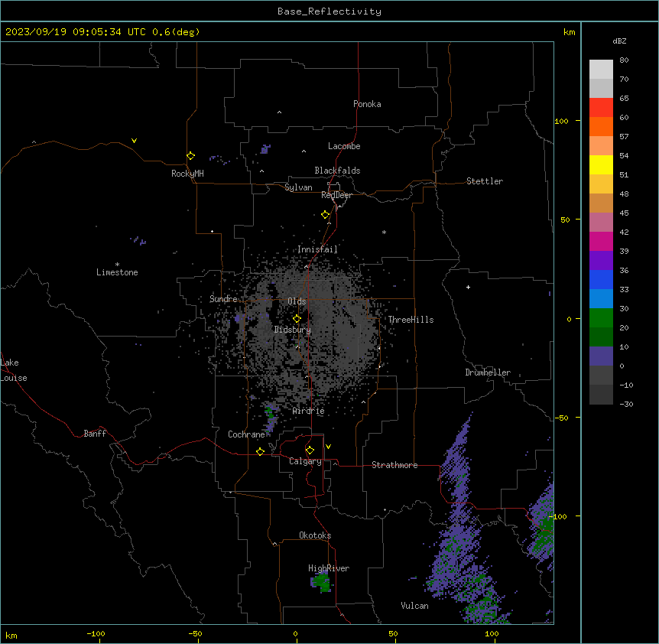Select the yellow diamond marker below Olds
The width and height of the screenshot is (659, 644).
297,319
